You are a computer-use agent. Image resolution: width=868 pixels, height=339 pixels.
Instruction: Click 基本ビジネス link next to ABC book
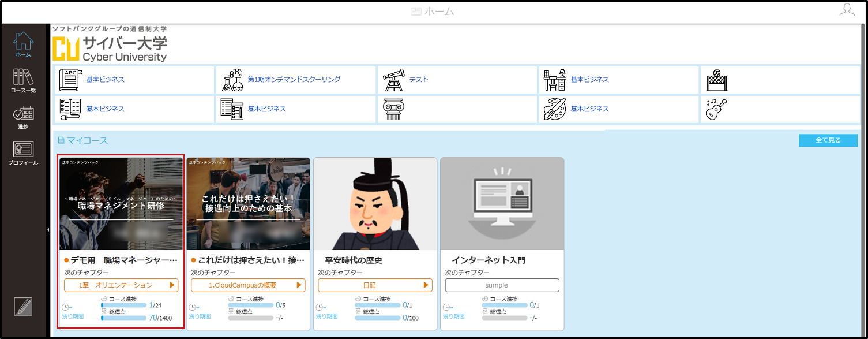pyautogui.click(x=106, y=80)
